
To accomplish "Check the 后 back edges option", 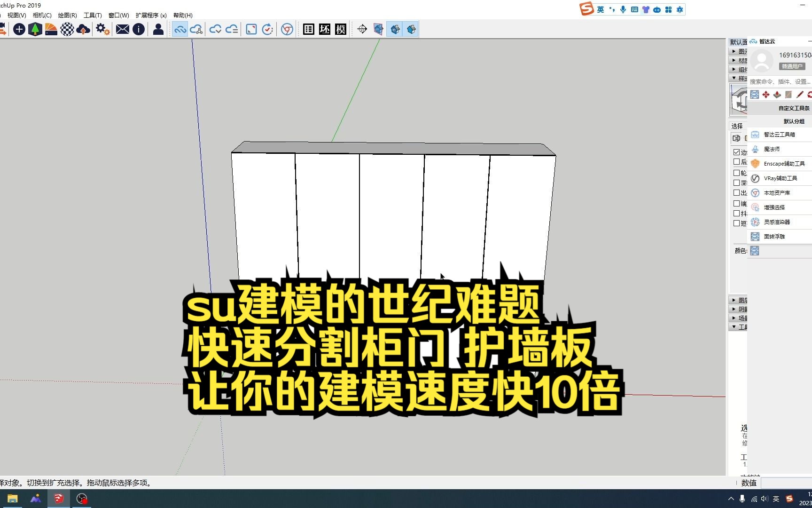I will pyautogui.click(x=737, y=162).
